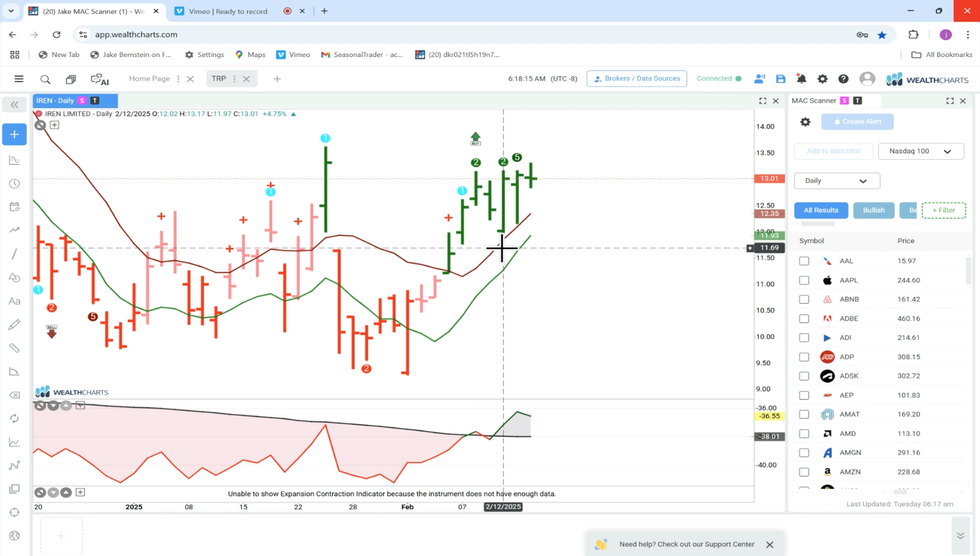Tick the ADBE checkbox

click(x=804, y=318)
